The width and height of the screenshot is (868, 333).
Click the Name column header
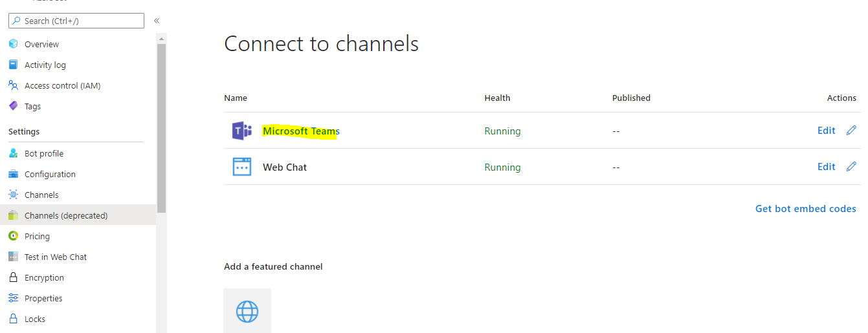236,98
